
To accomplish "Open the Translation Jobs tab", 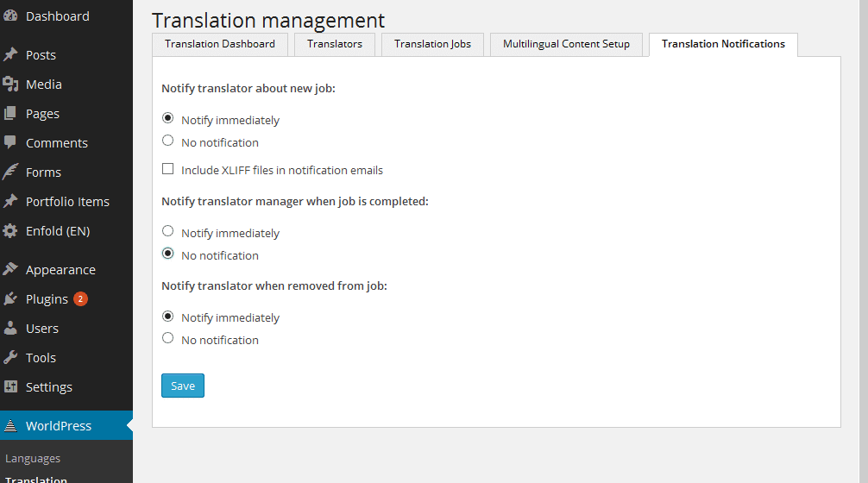I will tap(432, 44).
